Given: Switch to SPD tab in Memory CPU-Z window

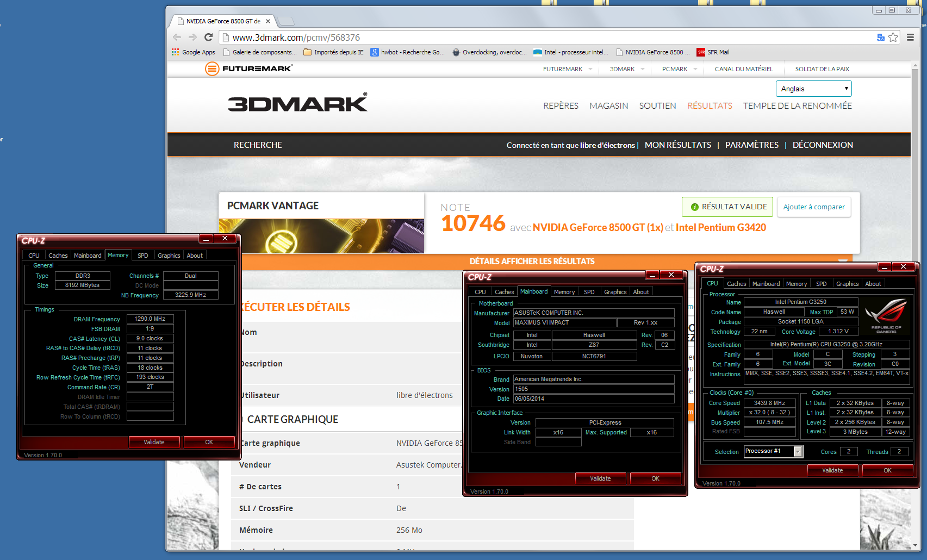Looking at the screenshot, I should (142, 256).
